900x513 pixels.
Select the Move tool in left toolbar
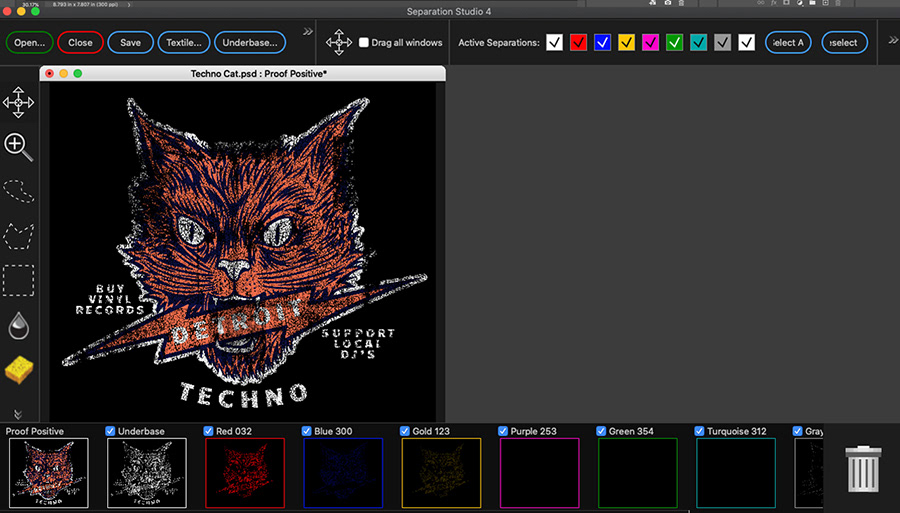tap(18, 103)
